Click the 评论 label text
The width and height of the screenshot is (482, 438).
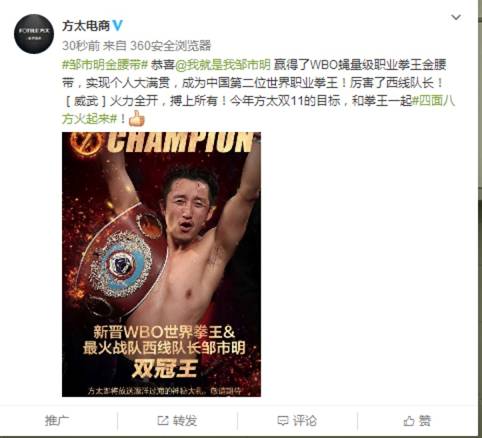click(x=305, y=421)
